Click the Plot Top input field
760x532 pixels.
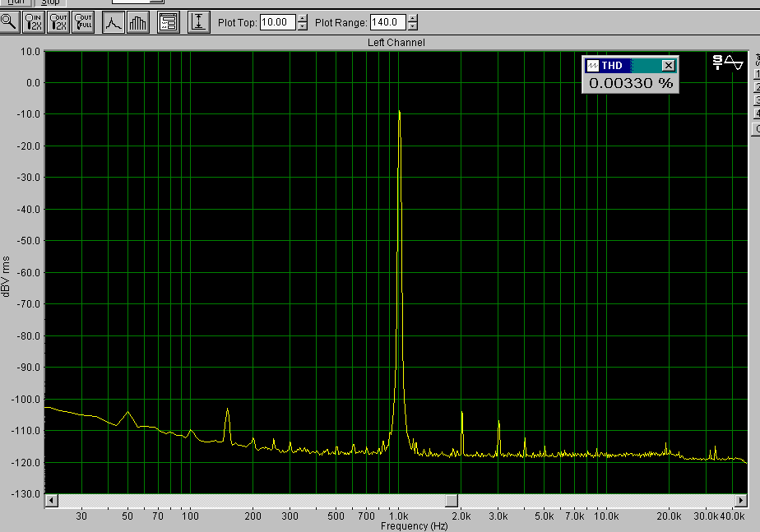tap(278, 22)
